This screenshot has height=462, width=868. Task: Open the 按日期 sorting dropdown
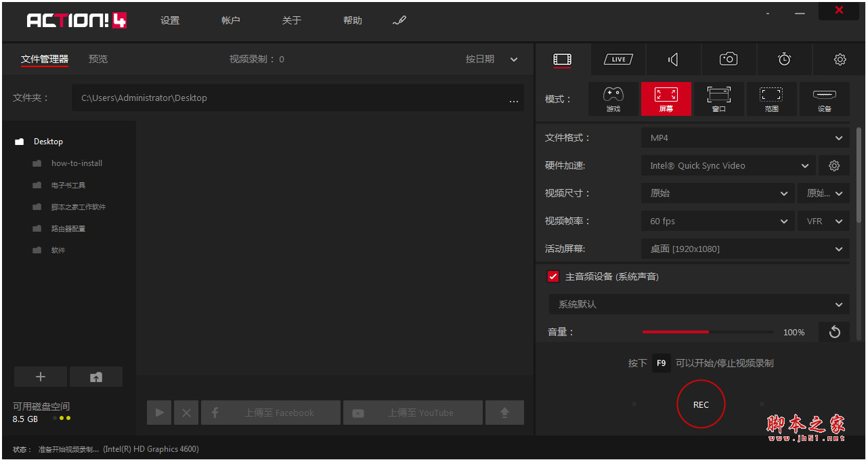491,59
